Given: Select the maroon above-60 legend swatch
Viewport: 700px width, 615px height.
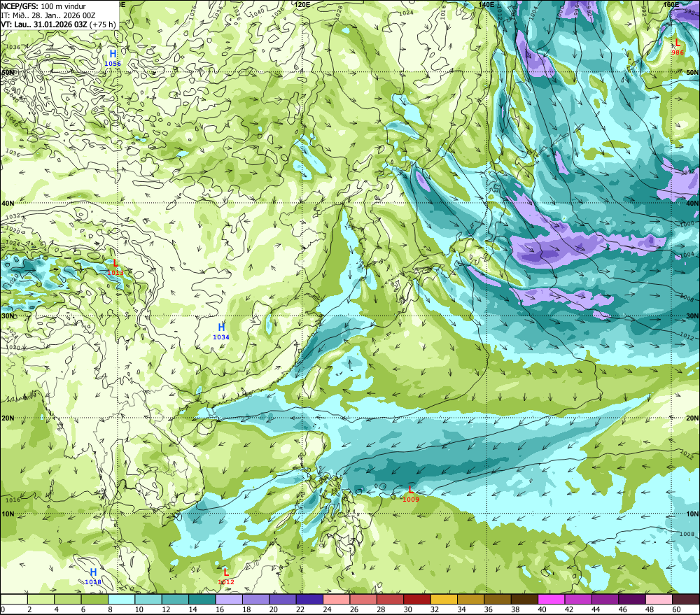Looking at the screenshot, I should (x=686, y=600).
